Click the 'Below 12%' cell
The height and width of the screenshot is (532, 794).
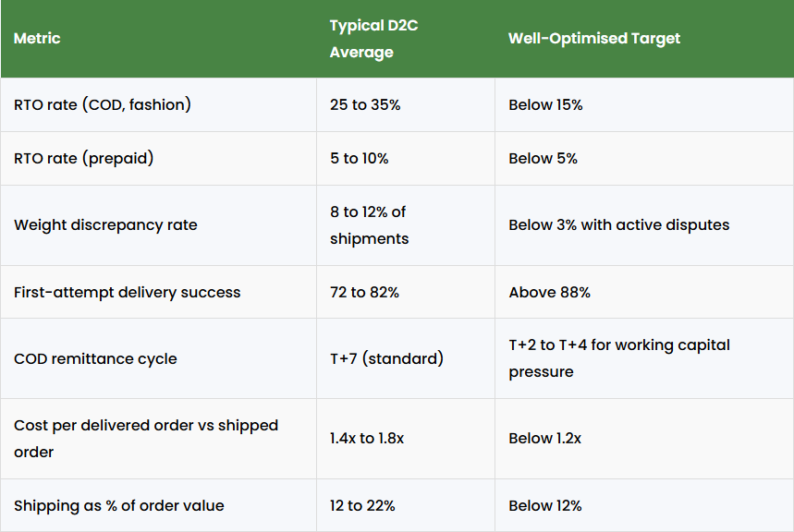644,506
